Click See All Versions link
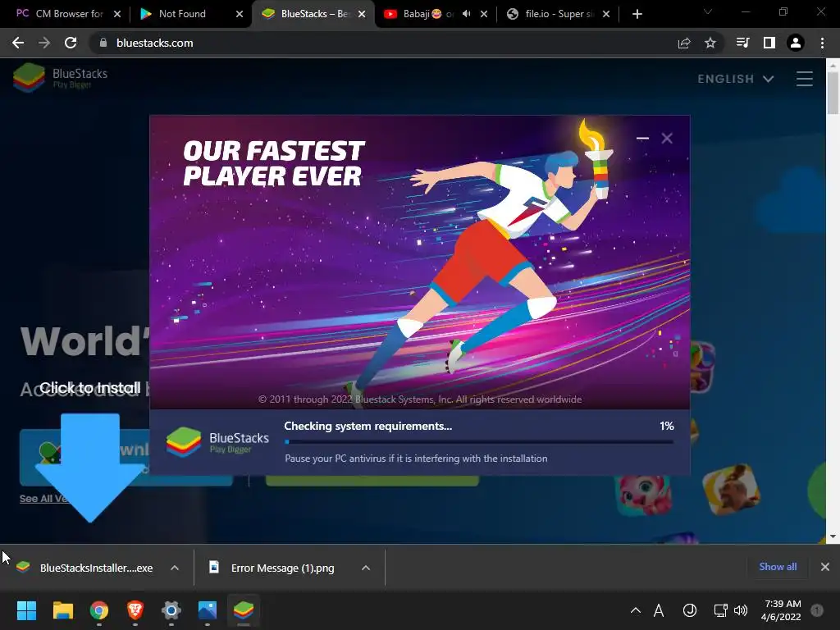This screenshot has height=630, width=840. coord(44,498)
